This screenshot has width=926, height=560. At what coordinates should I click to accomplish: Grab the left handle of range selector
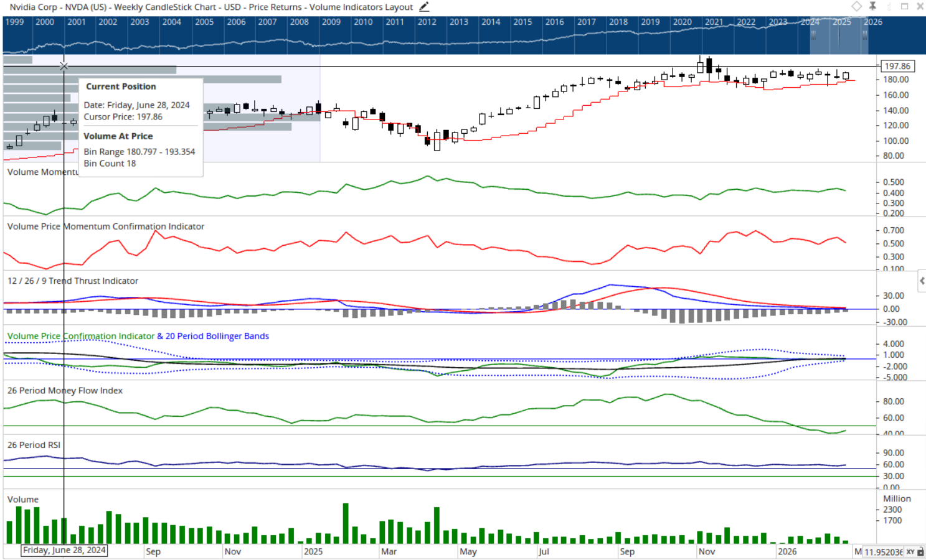[x=813, y=34]
